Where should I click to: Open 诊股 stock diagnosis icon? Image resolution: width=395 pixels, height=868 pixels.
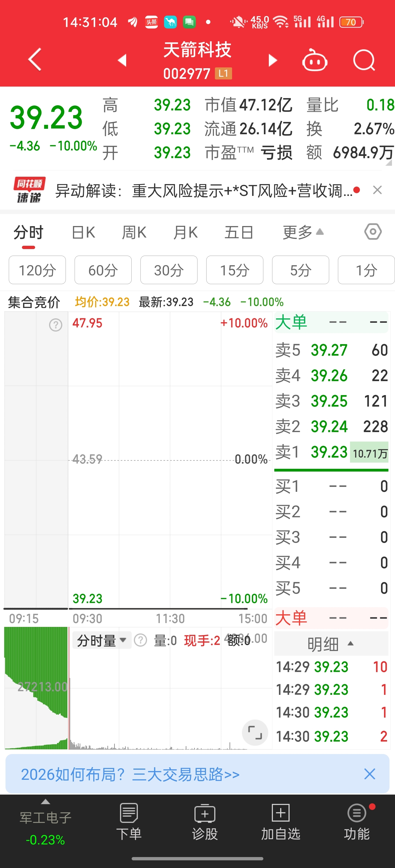click(205, 821)
